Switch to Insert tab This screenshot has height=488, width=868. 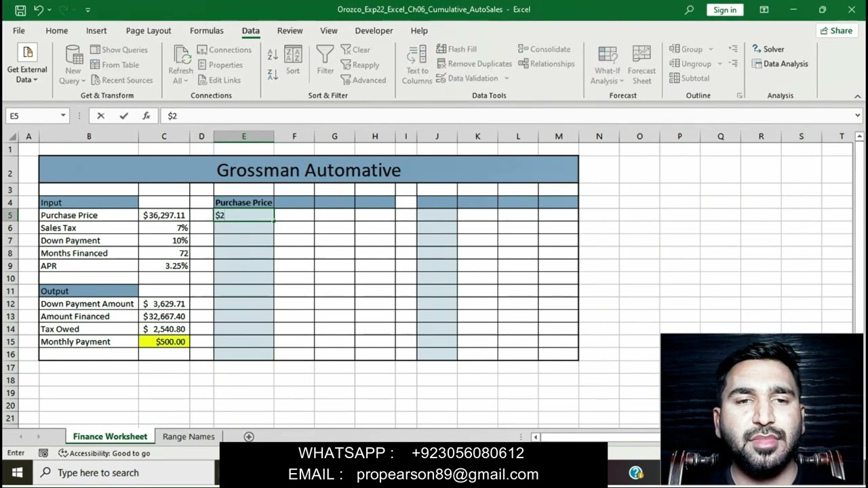point(96,30)
